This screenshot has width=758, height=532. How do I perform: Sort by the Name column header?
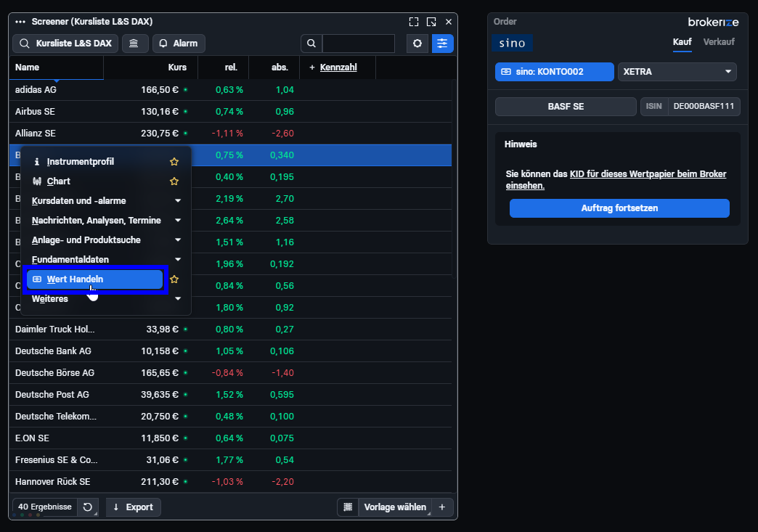(x=56, y=67)
